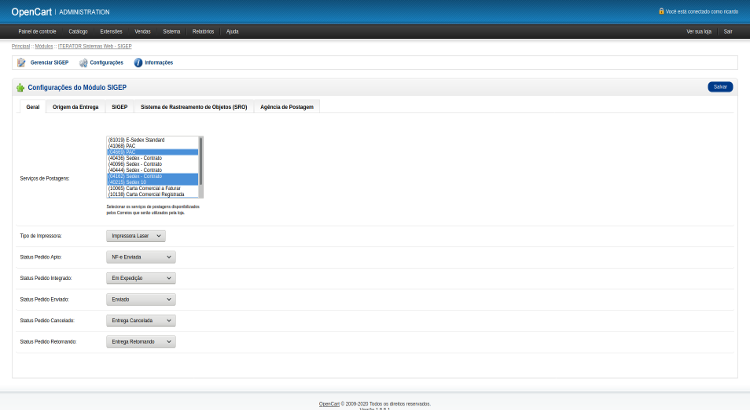Click the OpenCart logo

(x=32, y=12)
